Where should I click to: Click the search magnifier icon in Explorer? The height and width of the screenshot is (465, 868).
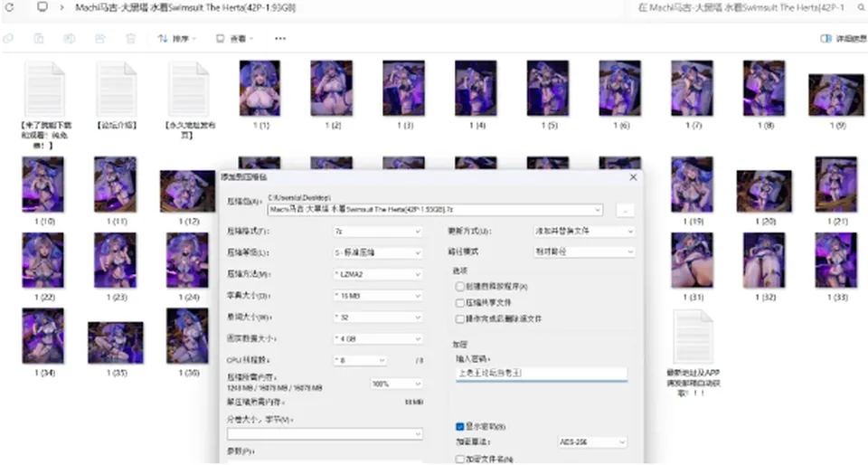point(862,8)
